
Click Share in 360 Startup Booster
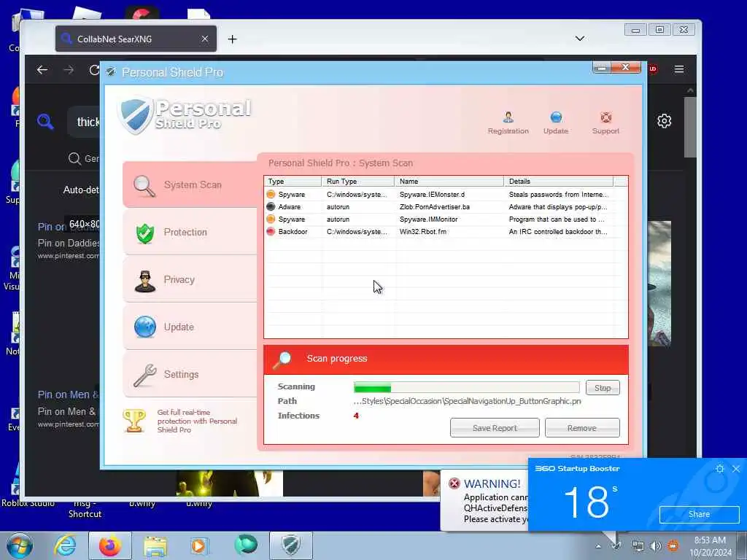pos(699,514)
